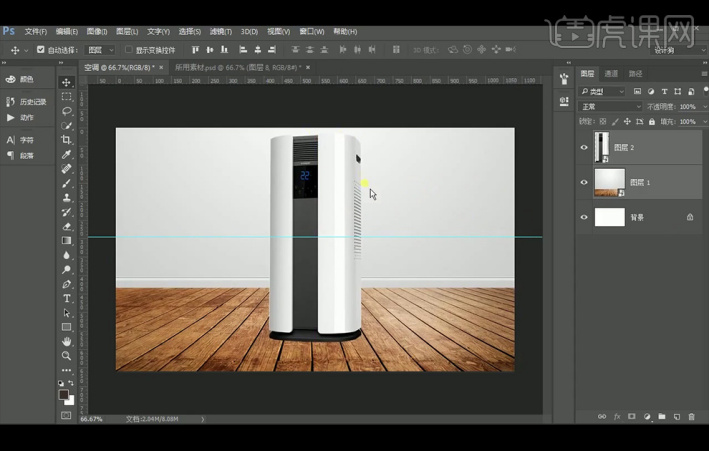Toggle visibility of 图层 1 layer
The image size is (709, 451).
coord(584,182)
